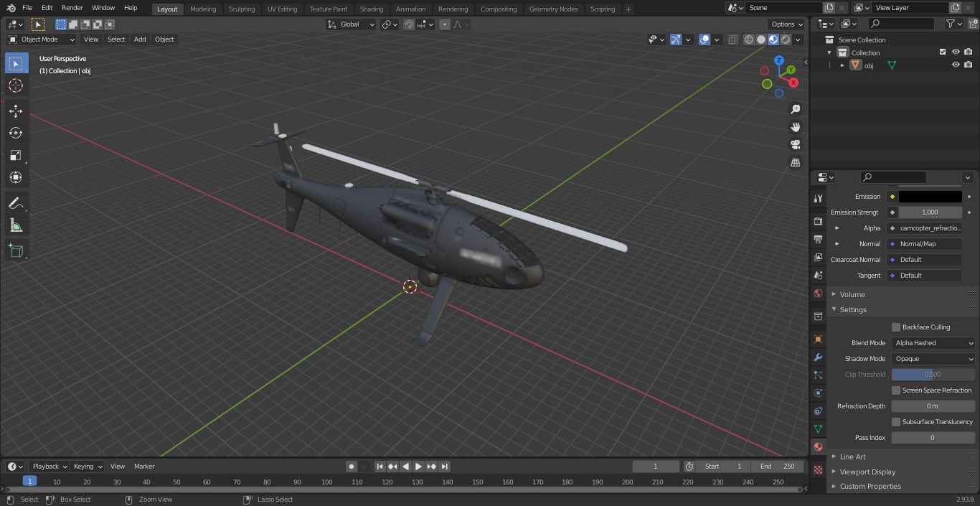This screenshot has width=980, height=506.
Task: Open the World properties tab
Action: [x=818, y=294]
